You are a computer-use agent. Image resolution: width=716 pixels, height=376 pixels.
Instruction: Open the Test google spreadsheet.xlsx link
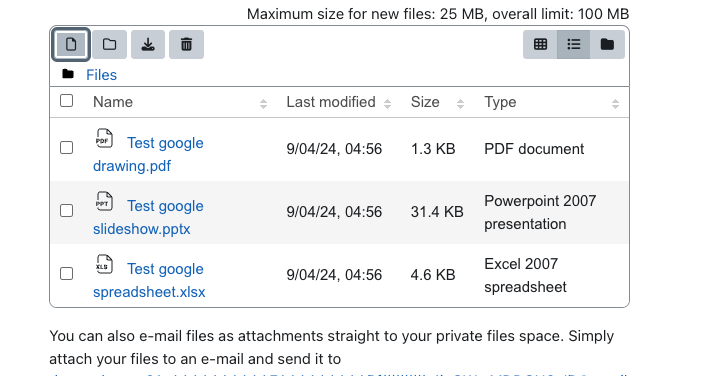(x=149, y=280)
